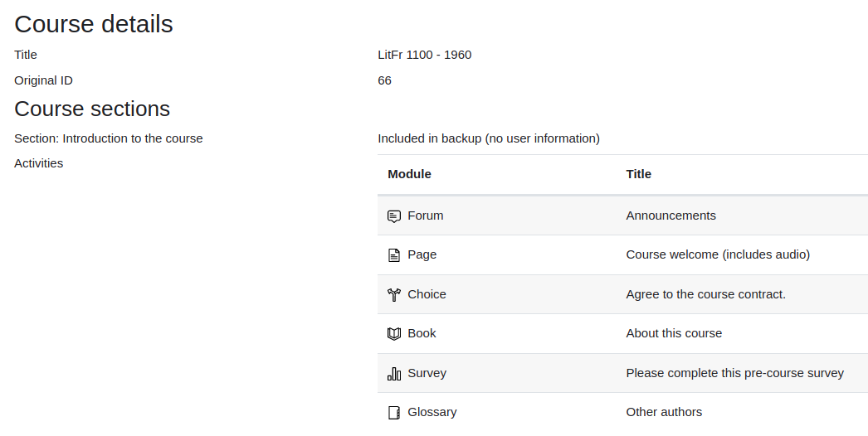Click the Page module icon
This screenshot has height=436, width=868.
(393, 255)
